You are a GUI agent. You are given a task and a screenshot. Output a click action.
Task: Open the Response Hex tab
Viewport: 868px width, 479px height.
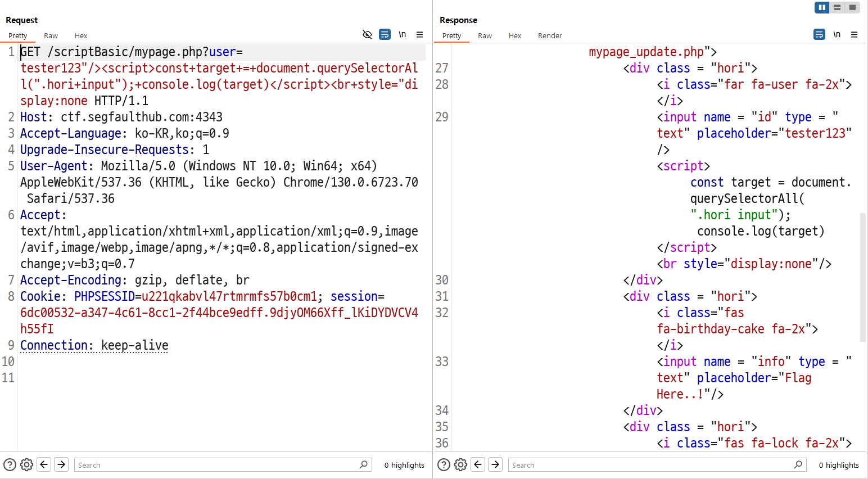tap(515, 35)
